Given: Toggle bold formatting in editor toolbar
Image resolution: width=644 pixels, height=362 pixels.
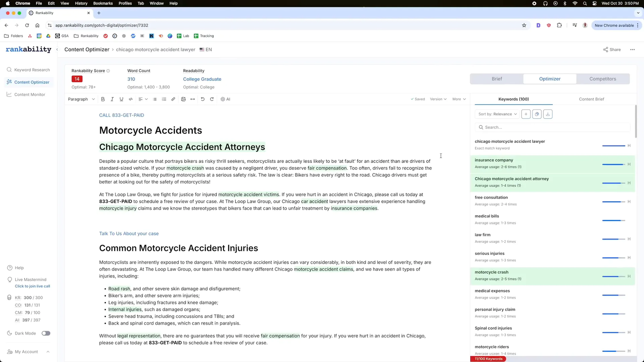Looking at the screenshot, I should pyautogui.click(x=103, y=99).
